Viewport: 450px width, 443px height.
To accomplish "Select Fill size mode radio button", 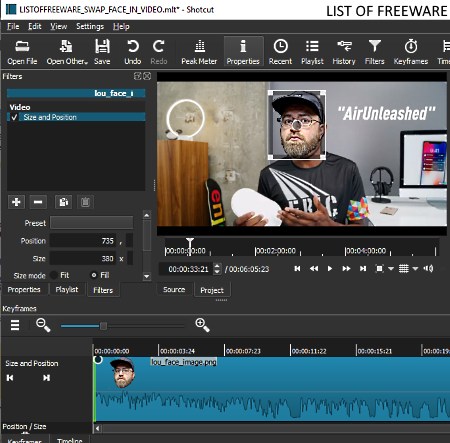I will 94,275.
